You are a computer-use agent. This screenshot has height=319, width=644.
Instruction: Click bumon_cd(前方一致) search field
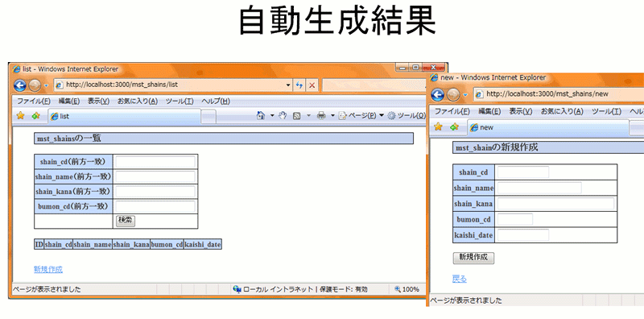tap(155, 206)
